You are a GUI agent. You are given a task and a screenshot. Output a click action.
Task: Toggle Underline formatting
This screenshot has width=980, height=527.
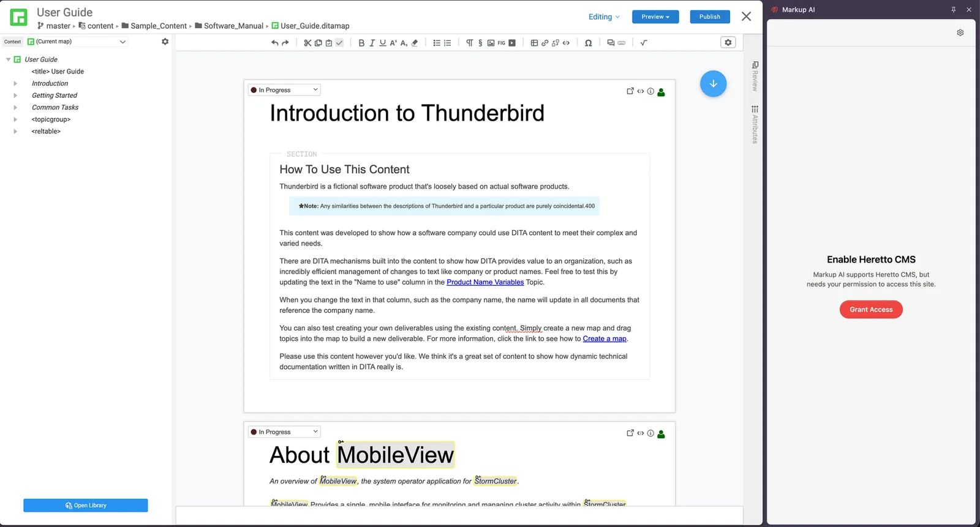pos(382,43)
